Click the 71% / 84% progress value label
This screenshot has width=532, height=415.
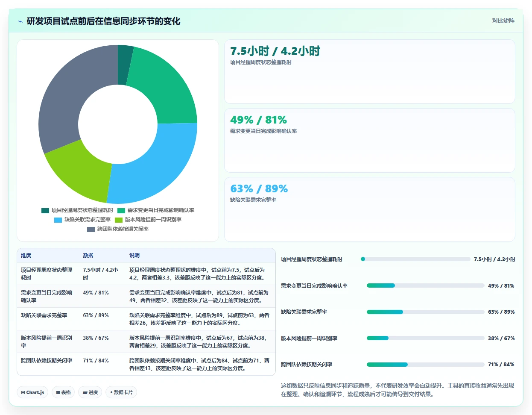tap(501, 365)
